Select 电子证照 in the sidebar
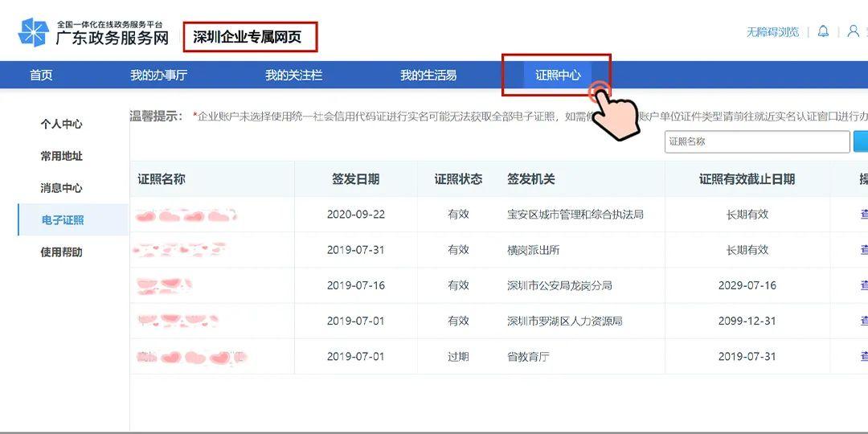Image resolution: width=868 pixels, height=434 pixels. tap(63, 220)
